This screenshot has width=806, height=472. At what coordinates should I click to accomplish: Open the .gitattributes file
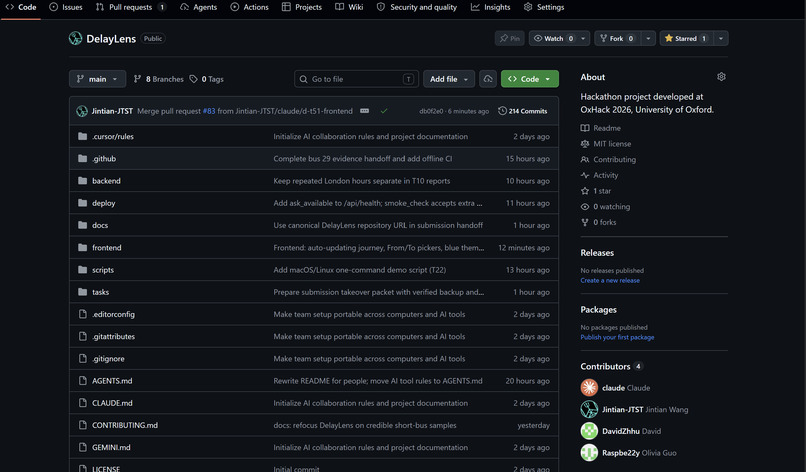pyautogui.click(x=113, y=336)
